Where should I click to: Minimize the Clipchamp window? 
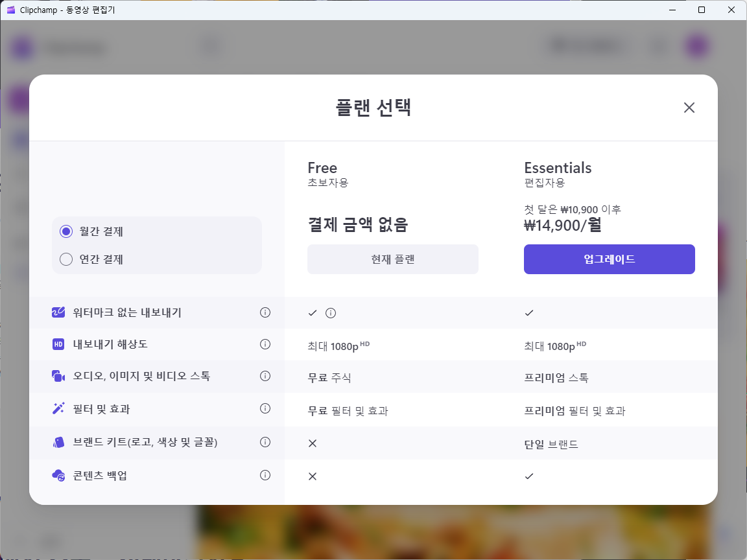672,10
